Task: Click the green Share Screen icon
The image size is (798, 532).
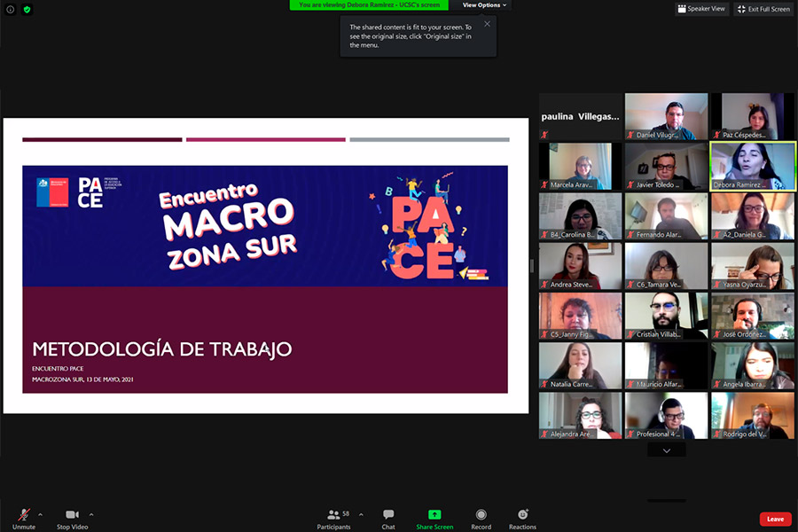Action: tap(434, 514)
